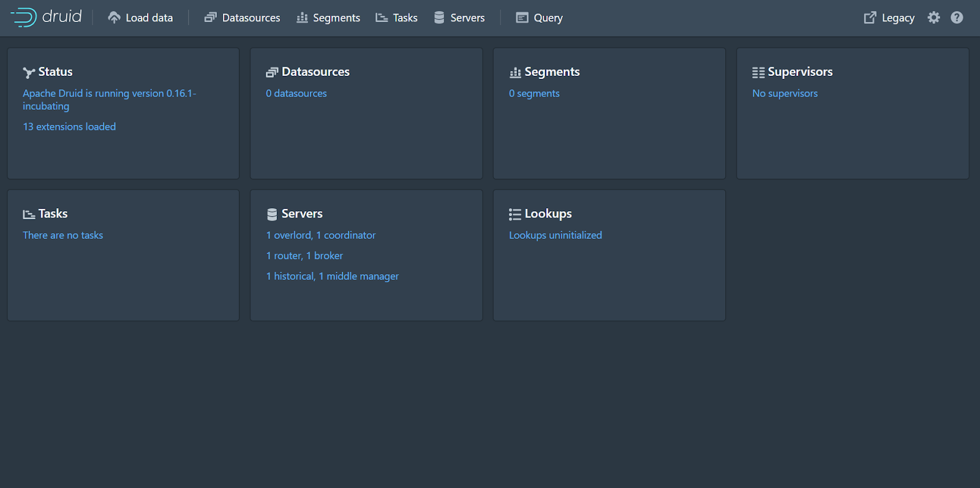Image resolution: width=980 pixels, height=488 pixels.
Task: Open the 0 datasources link
Action: pyautogui.click(x=296, y=94)
